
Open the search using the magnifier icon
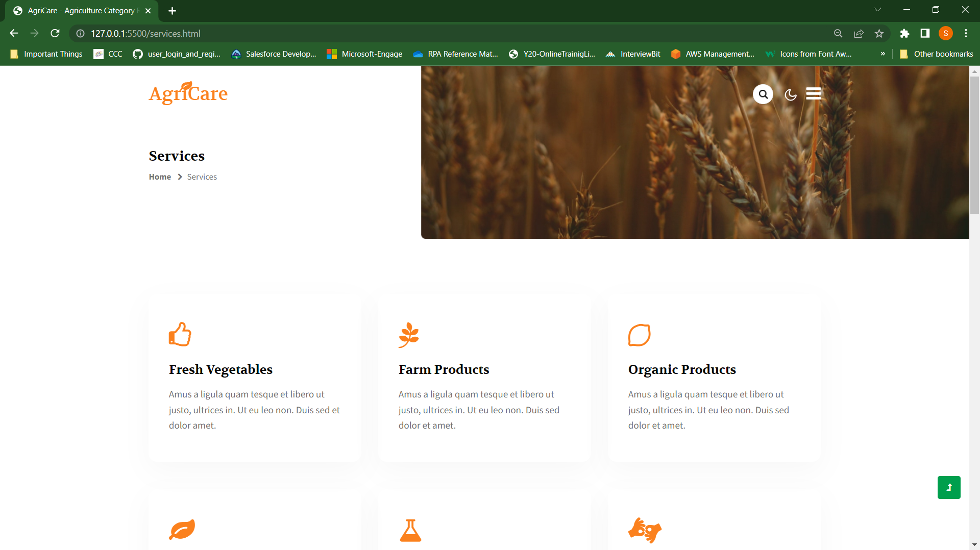(763, 94)
